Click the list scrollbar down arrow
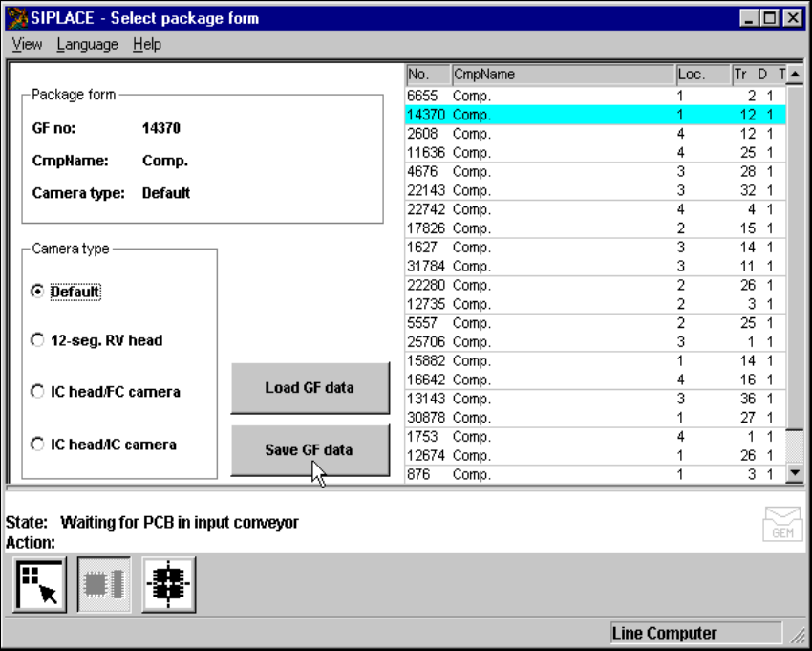This screenshot has width=812, height=651. click(794, 473)
